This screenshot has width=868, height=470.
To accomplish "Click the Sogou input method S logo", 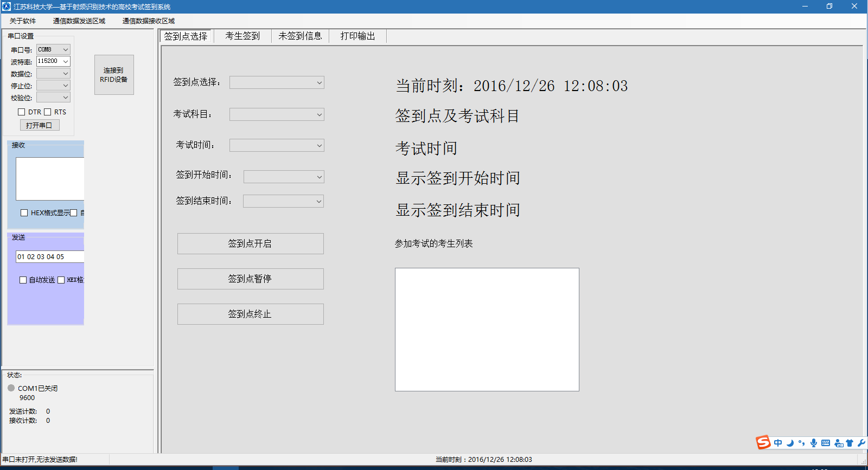I will pos(763,442).
